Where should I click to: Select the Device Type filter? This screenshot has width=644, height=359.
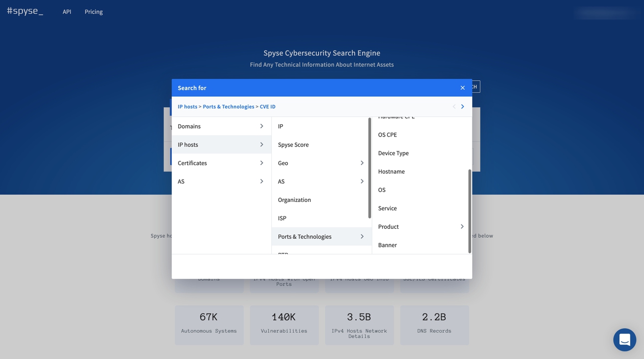tap(394, 153)
